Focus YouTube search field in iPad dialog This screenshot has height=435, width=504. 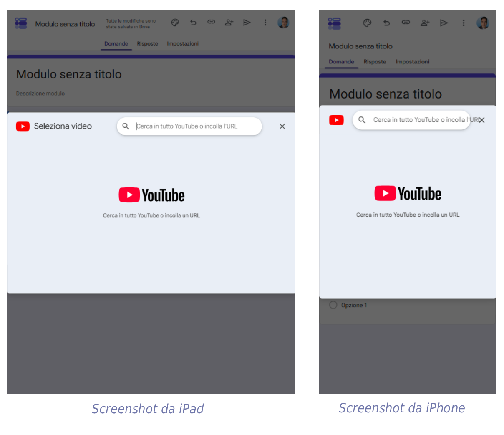click(189, 126)
